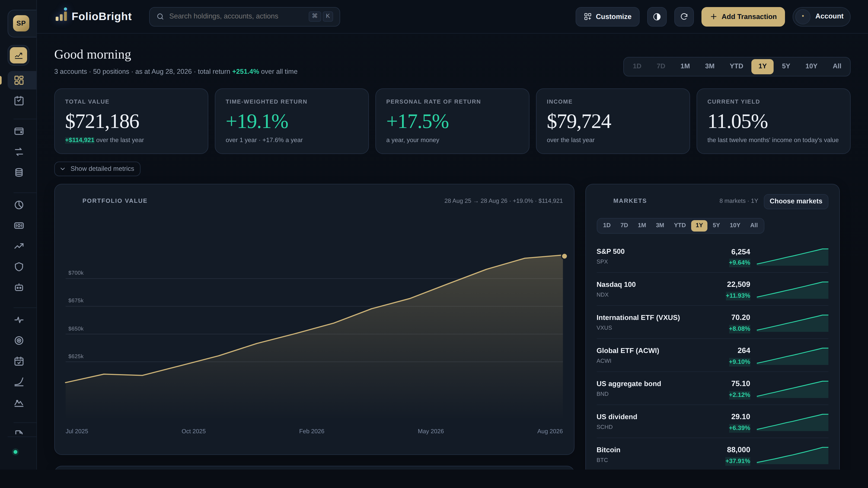Set Markets panel range to 3M
Viewport: 868px width, 488px height.
(660, 226)
